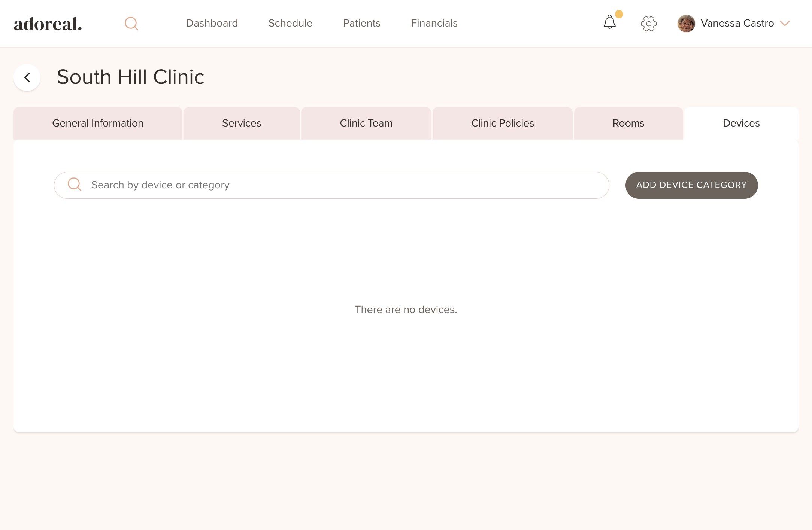The height and width of the screenshot is (530, 812).
Task: Open the Financials section
Action: (x=434, y=23)
